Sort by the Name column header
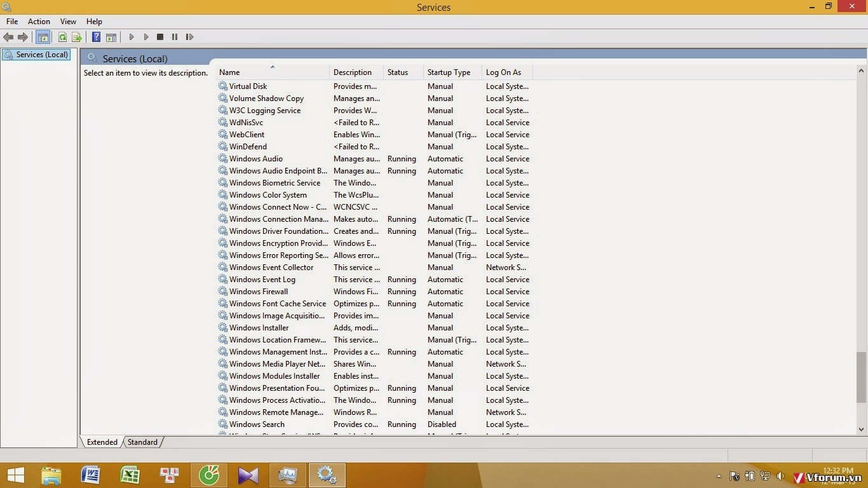Image resolution: width=868 pixels, height=488 pixels. point(273,72)
